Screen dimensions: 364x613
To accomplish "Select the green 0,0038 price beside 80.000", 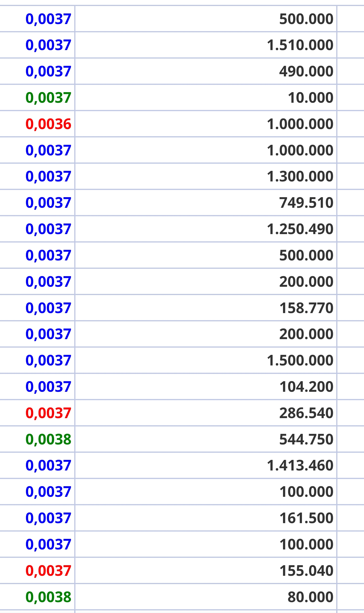I will click(48, 597).
